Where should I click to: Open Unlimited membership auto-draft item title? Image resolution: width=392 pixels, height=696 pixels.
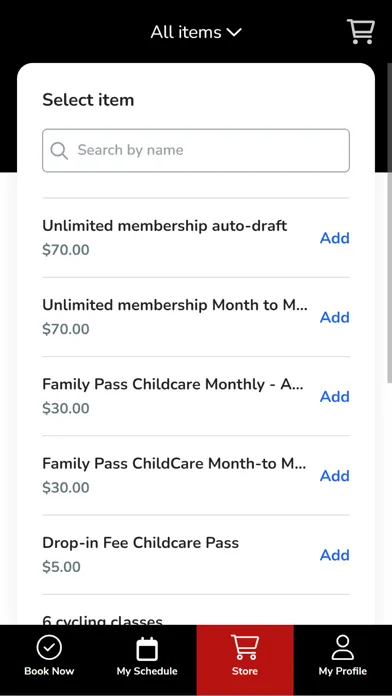pyautogui.click(x=165, y=226)
